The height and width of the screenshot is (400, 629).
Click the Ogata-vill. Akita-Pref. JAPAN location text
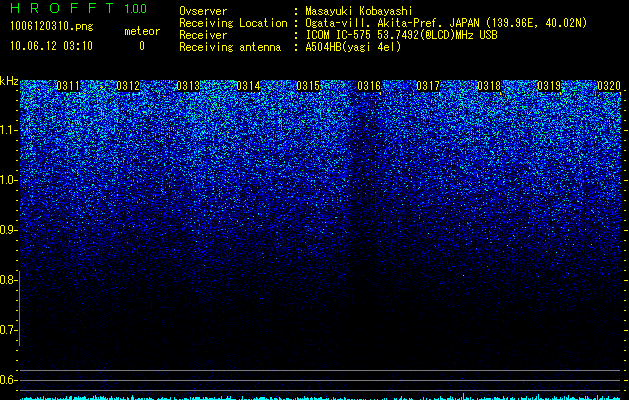[x=446, y=23]
